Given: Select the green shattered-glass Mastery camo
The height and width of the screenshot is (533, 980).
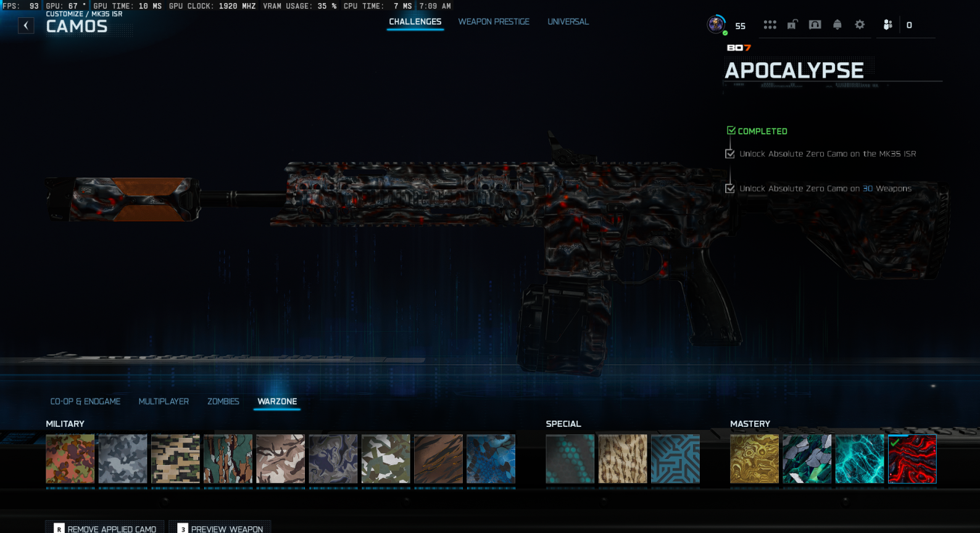Looking at the screenshot, I should point(807,459).
